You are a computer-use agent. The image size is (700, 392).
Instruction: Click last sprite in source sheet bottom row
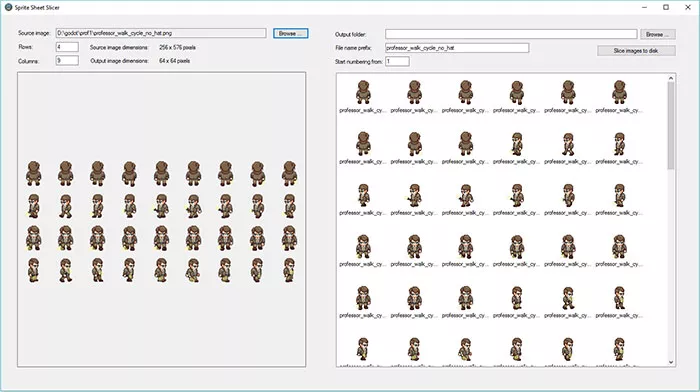pyautogui.click(x=289, y=270)
